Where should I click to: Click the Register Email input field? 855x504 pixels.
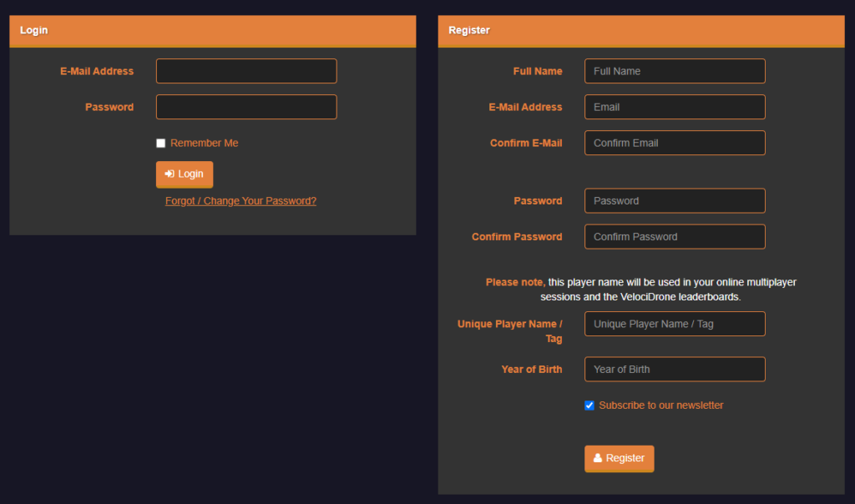click(675, 107)
